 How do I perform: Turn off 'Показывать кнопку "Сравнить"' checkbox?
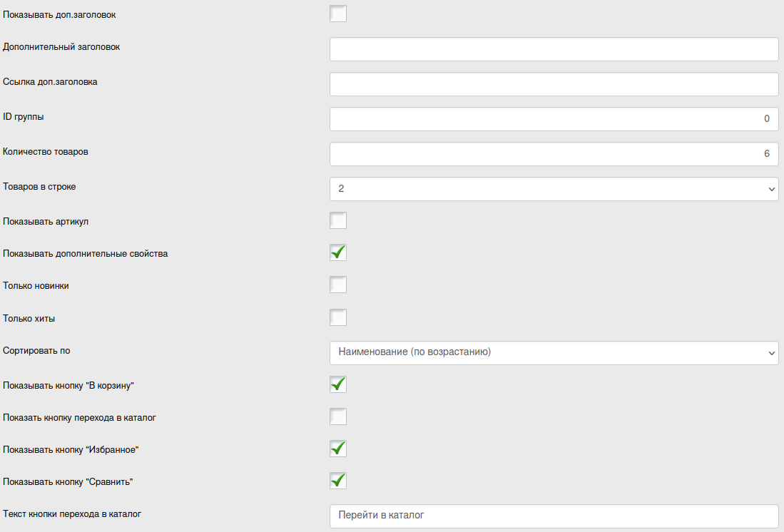(x=338, y=481)
